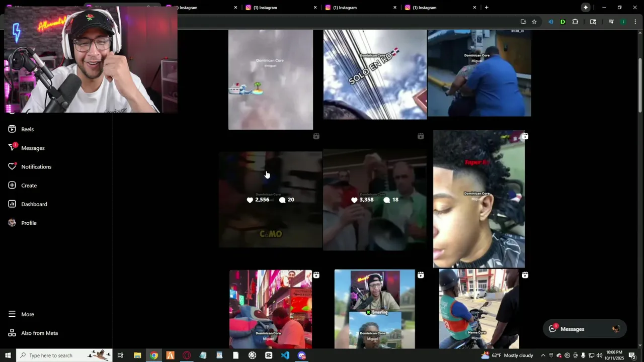Click the Gemini sparkle button in Chrome

pyautogui.click(x=586, y=8)
